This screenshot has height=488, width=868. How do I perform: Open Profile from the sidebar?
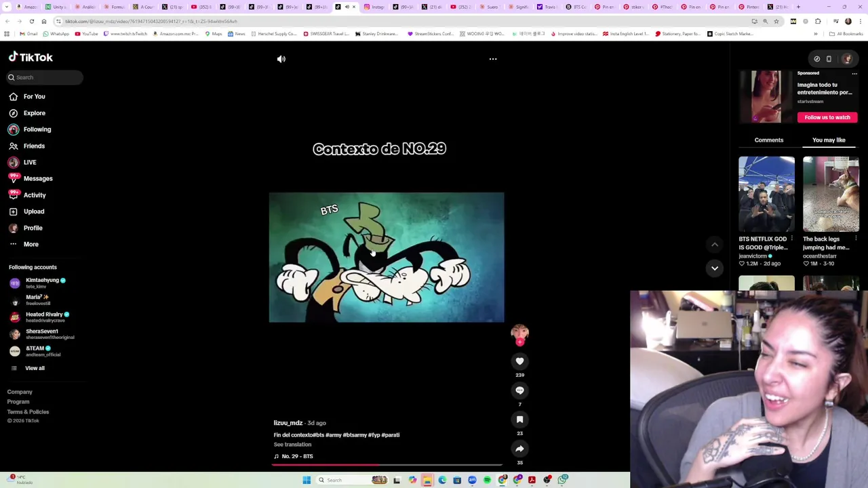pos(26,228)
